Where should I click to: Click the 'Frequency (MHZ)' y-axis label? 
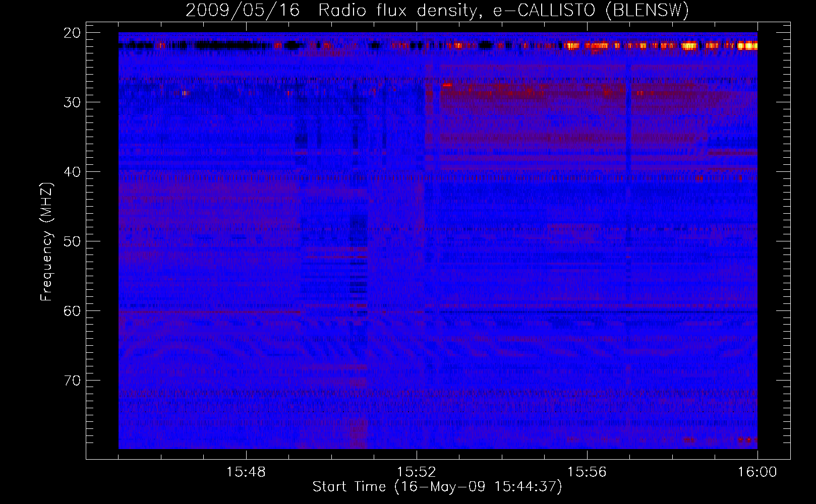click(46, 242)
